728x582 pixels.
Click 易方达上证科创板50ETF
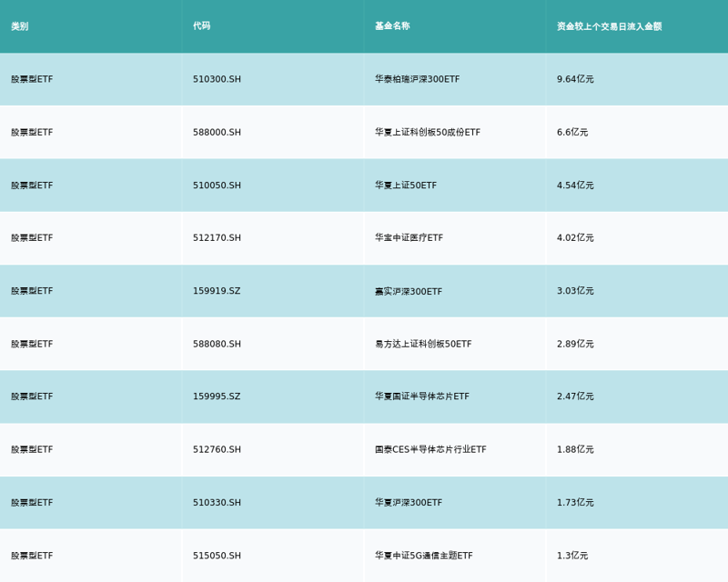coord(423,344)
